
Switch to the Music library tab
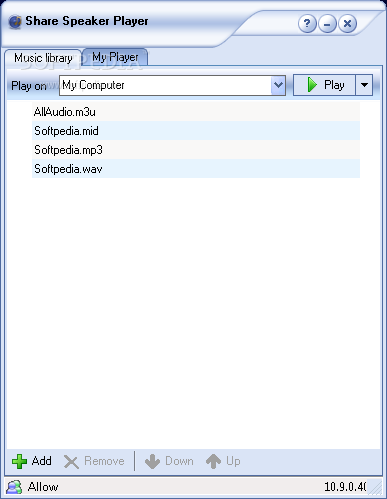pos(43,58)
